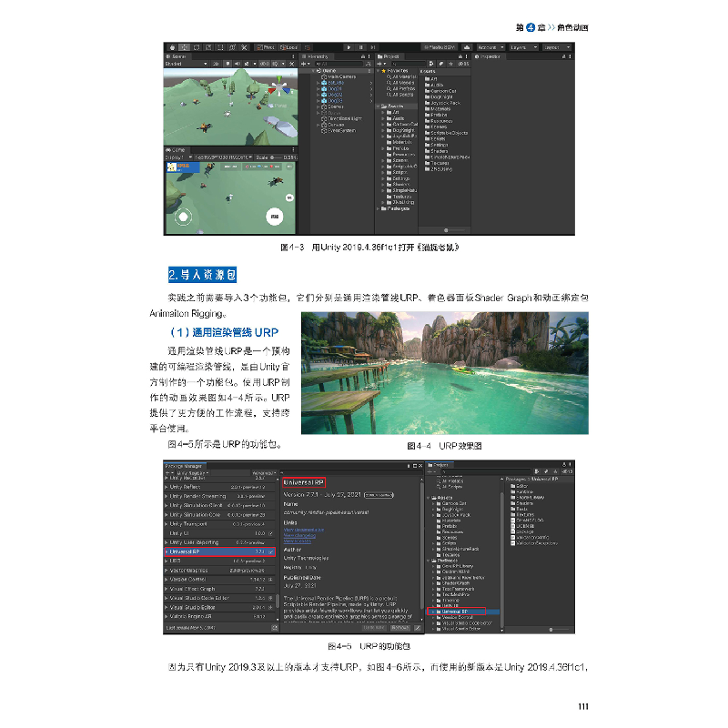The image size is (728, 728).
Task: Switch to the Inspector tab
Action: [488, 56]
